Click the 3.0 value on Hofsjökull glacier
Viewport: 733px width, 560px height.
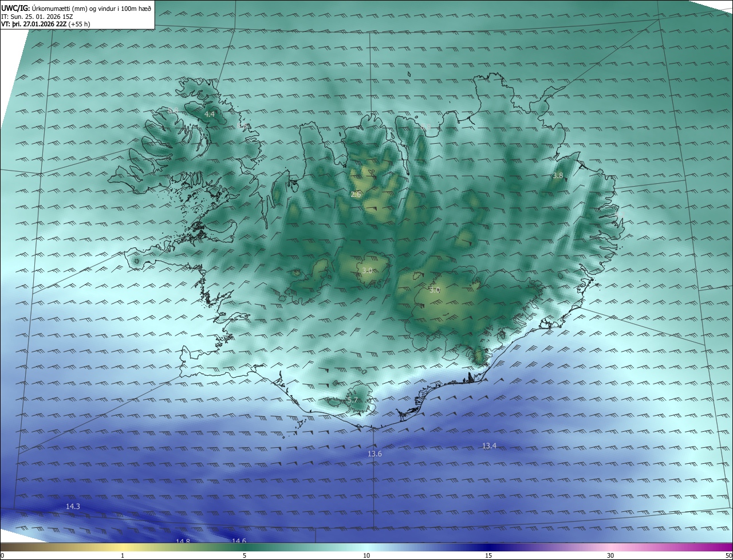[x=367, y=271]
